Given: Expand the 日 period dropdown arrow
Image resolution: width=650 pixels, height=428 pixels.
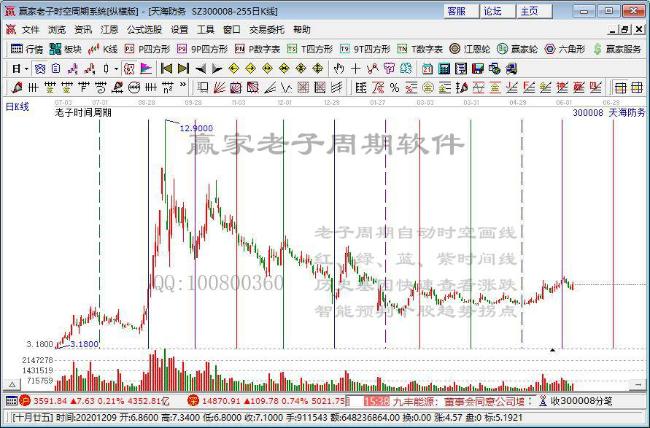Looking at the screenshot, I should pos(27,68).
